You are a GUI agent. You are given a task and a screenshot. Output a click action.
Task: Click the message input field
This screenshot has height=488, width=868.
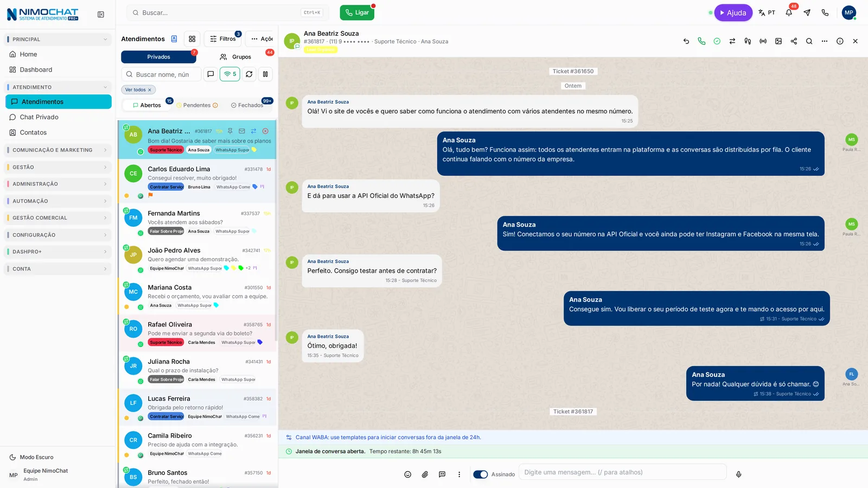click(623, 472)
